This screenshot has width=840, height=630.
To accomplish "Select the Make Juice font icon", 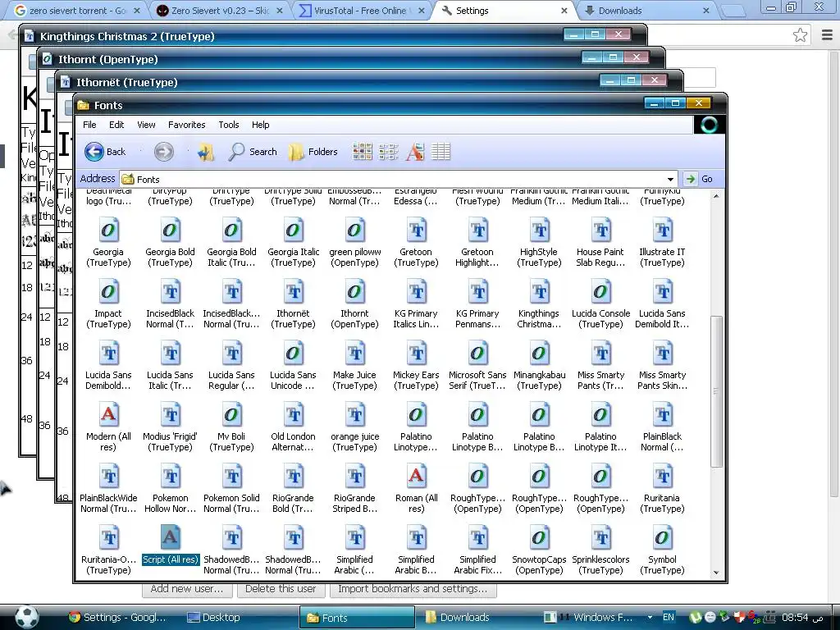I will coord(354,354).
